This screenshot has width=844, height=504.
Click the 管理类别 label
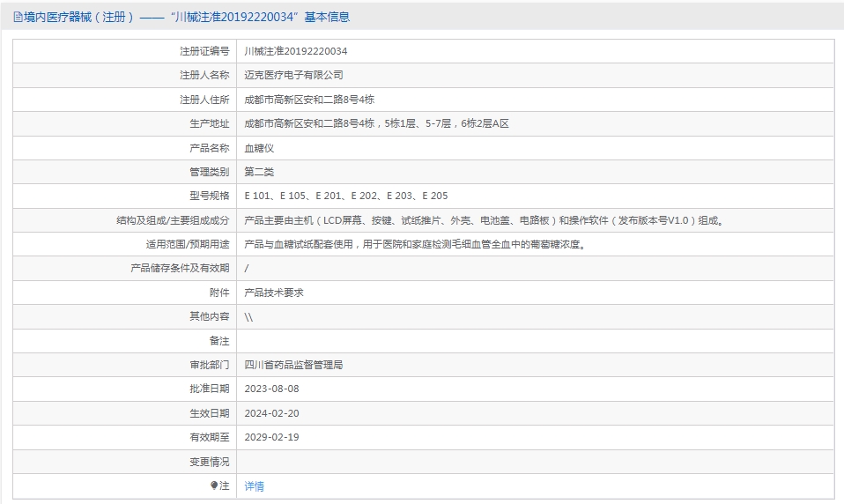210,173
